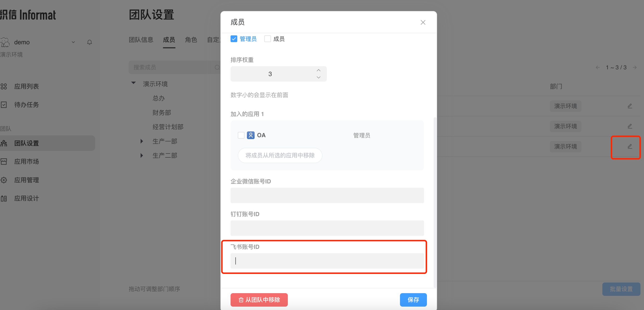Click the notification bell icon
Image resolution: width=644 pixels, height=310 pixels.
click(90, 42)
